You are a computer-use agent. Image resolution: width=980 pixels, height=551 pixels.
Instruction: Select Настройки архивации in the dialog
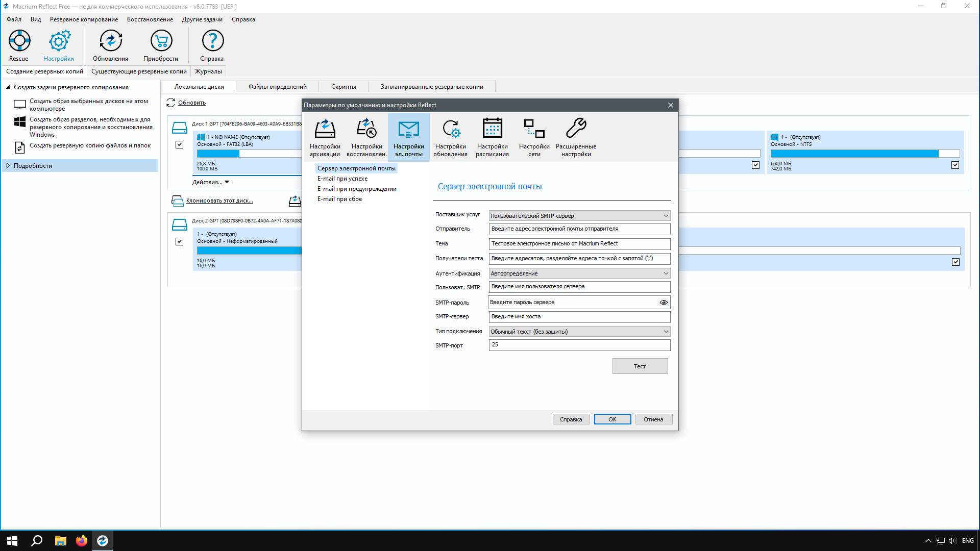[x=325, y=137]
